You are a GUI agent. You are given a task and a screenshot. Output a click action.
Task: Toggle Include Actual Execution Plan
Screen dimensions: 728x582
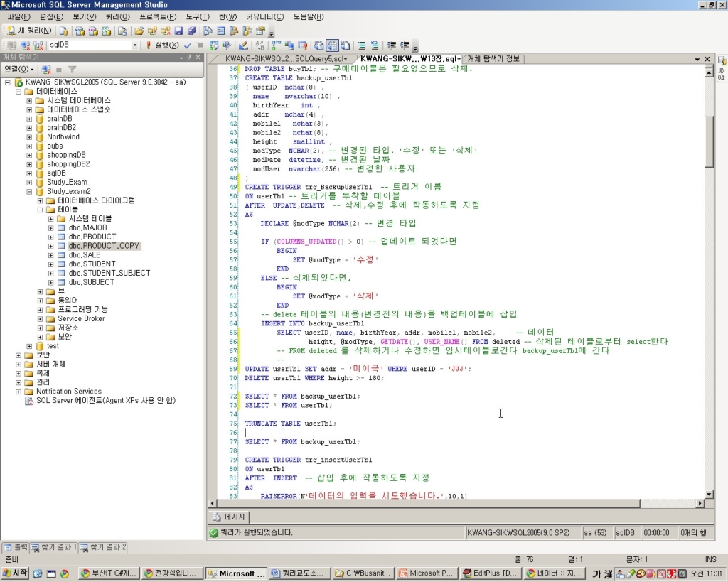[x=277, y=45]
